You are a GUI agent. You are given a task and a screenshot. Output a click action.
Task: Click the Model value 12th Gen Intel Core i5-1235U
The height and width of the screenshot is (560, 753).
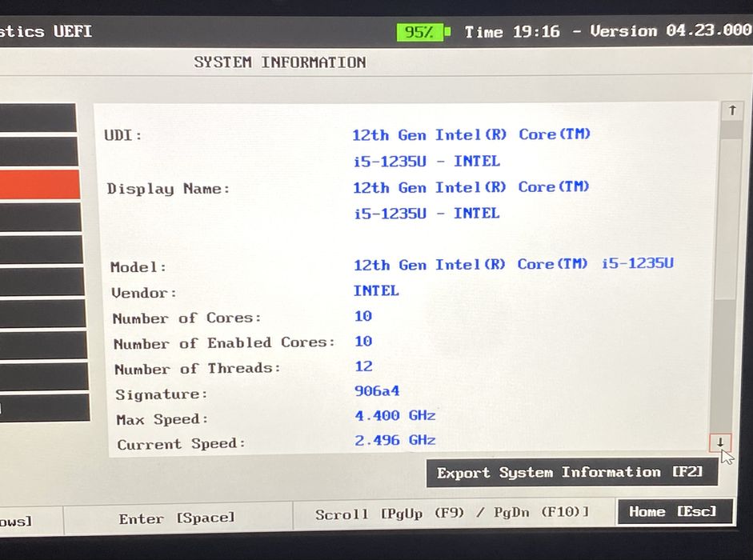[x=514, y=265]
